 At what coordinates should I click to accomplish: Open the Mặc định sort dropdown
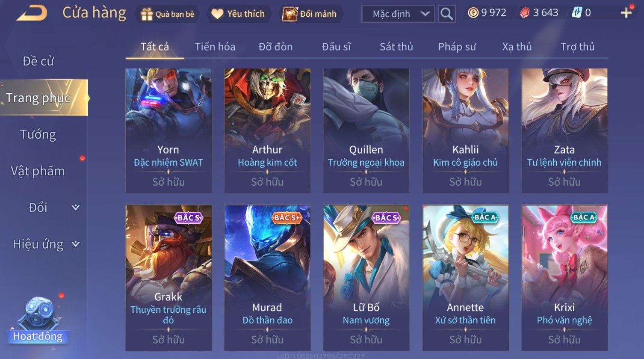(x=398, y=14)
